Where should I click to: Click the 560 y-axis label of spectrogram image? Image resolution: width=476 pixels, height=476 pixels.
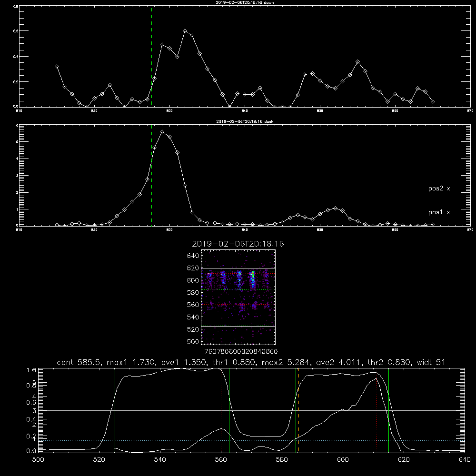point(193,305)
